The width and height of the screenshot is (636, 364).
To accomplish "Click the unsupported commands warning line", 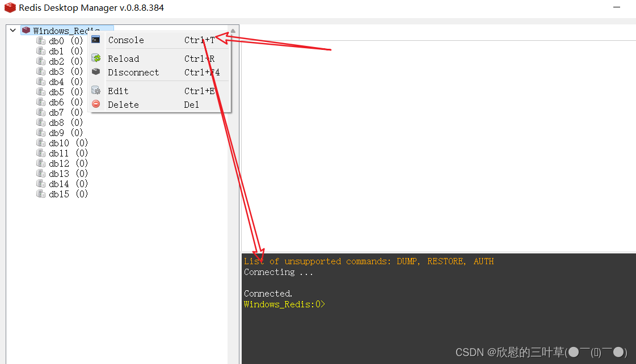I will point(369,261).
